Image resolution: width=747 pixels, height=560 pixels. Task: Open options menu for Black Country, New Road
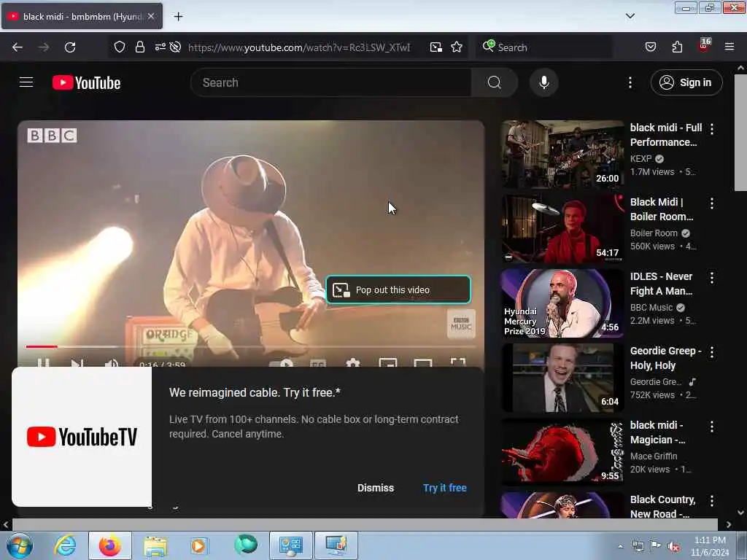tap(712, 500)
